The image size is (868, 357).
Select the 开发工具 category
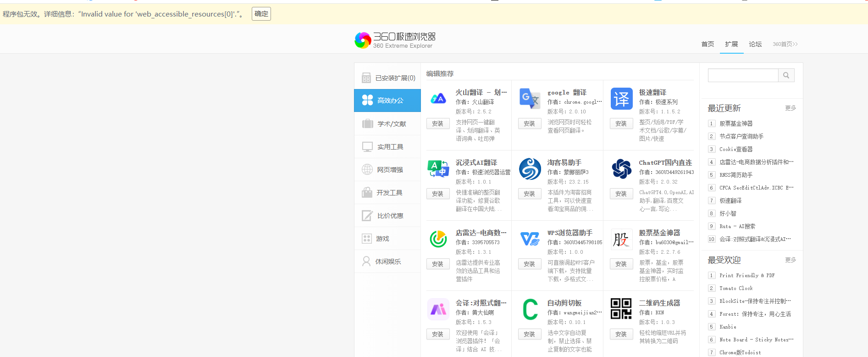(387, 193)
